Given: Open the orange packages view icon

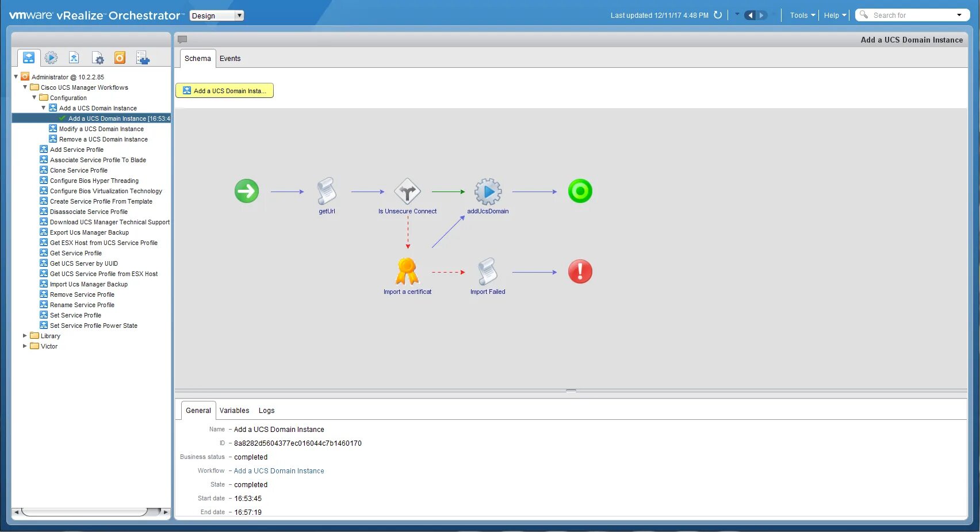Looking at the screenshot, I should pos(120,58).
